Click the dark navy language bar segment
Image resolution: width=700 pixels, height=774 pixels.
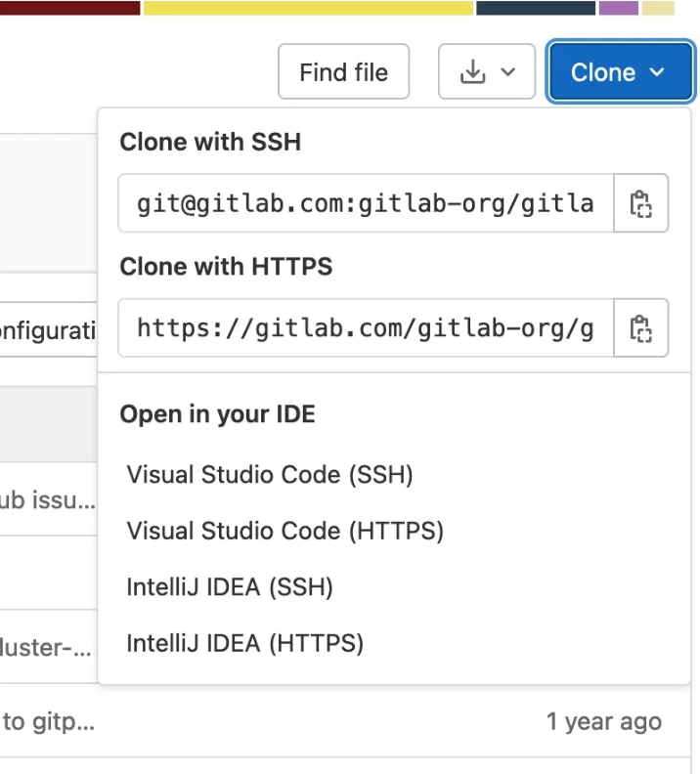(535, 7)
